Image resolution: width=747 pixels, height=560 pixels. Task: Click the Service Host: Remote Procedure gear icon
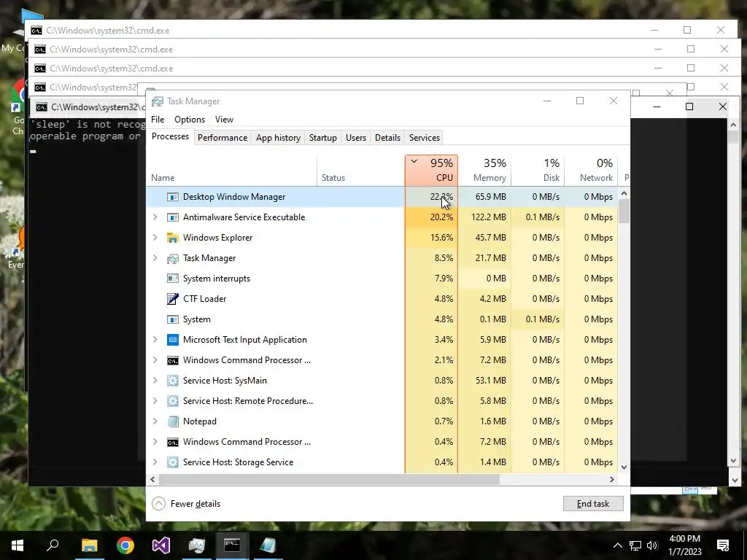[x=172, y=401]
